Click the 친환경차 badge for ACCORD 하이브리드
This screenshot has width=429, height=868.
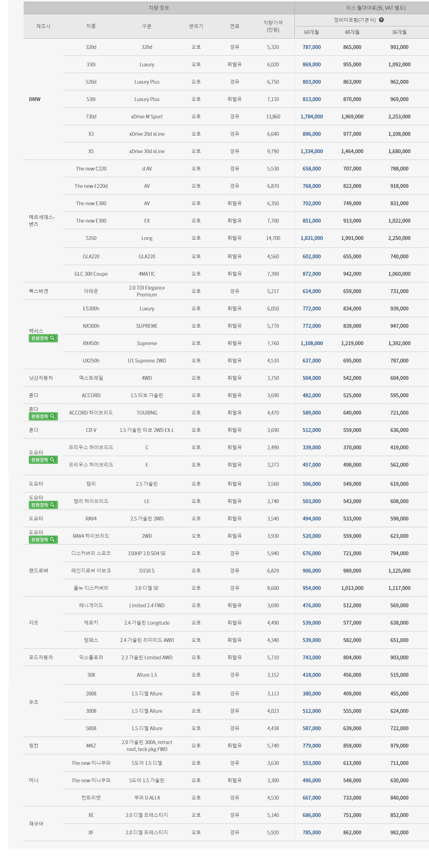43,416
